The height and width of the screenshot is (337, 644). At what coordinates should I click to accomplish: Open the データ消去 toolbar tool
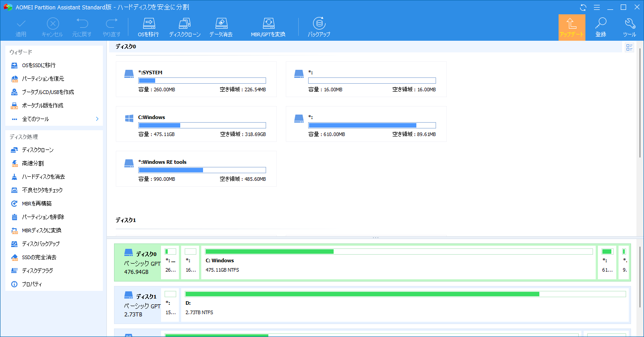(x=221, y=28)
